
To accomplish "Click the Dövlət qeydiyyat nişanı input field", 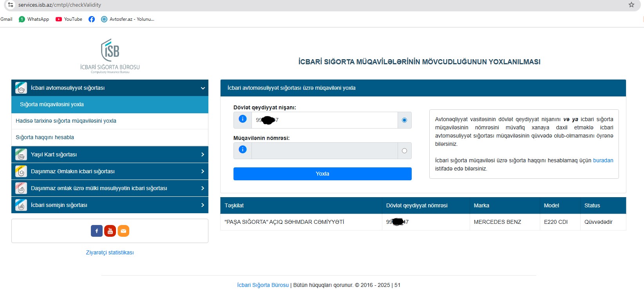I will click(324, 120).
